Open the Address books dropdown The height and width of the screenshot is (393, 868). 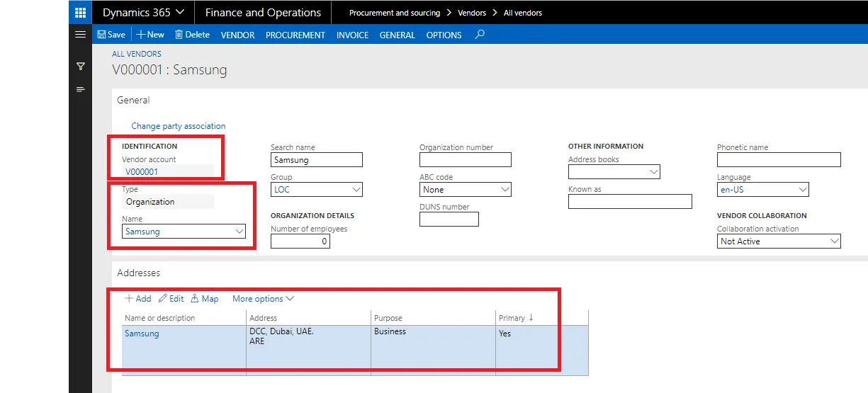653,172
